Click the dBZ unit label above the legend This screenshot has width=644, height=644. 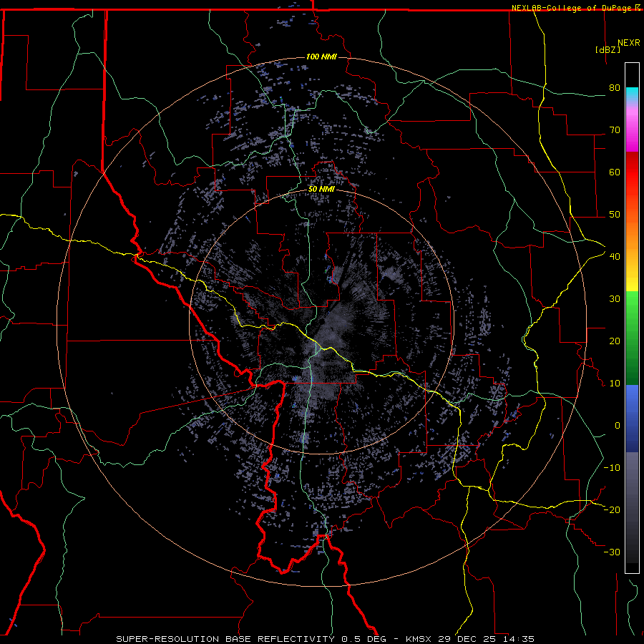click(608, 50)
